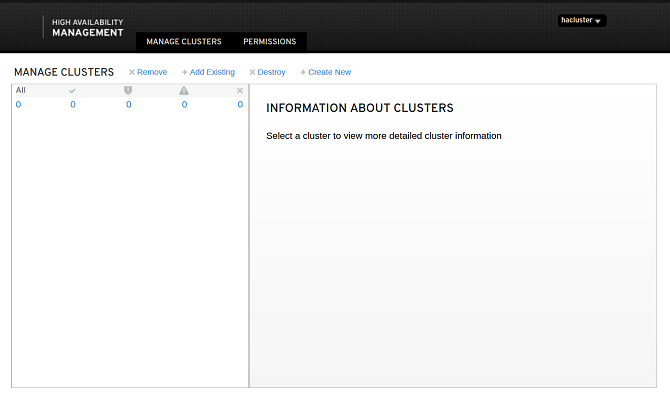Open the Manage Clusters tab

pyautogui.click(x=184, y=42)
